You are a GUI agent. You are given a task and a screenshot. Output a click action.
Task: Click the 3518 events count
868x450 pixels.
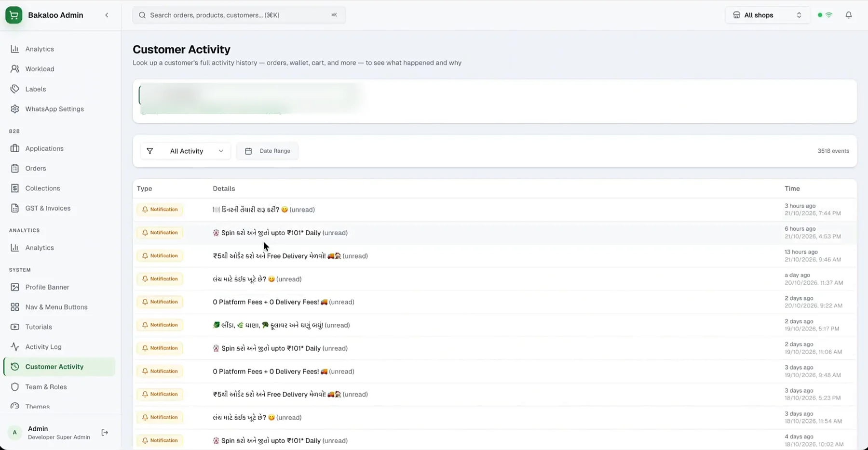(833, 151)
